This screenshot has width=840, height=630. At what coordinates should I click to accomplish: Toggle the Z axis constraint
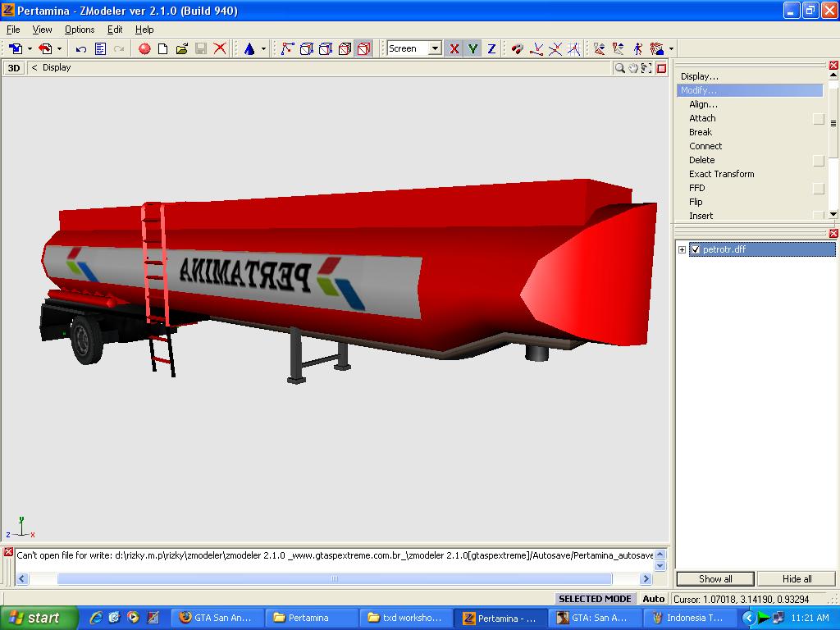(x=491, y=49)
